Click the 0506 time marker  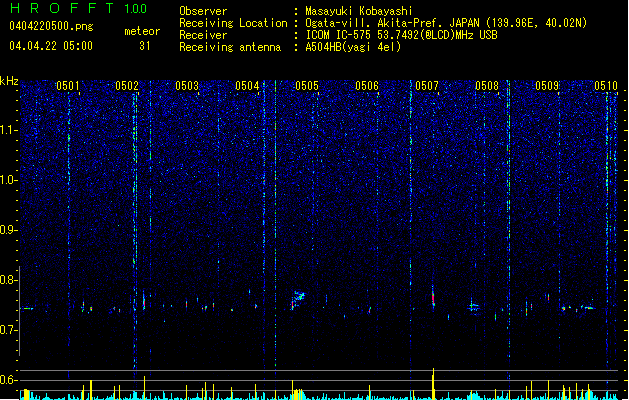(x=367, y=86)
